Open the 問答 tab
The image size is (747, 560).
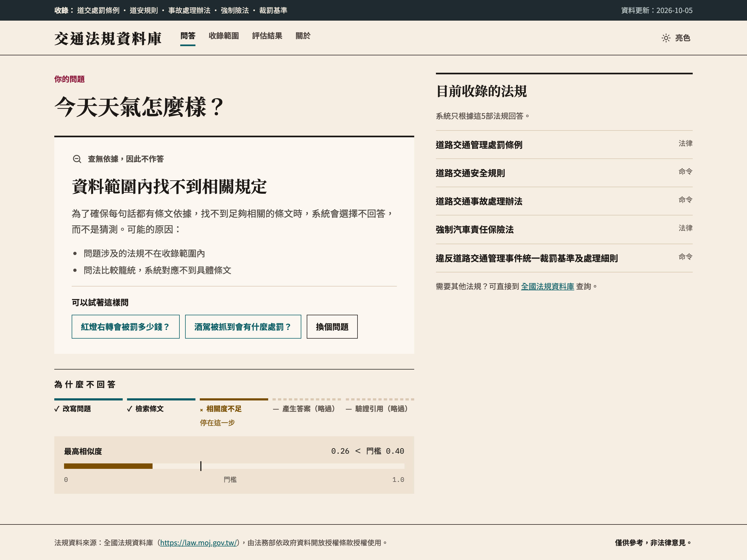tap(188, 36)
